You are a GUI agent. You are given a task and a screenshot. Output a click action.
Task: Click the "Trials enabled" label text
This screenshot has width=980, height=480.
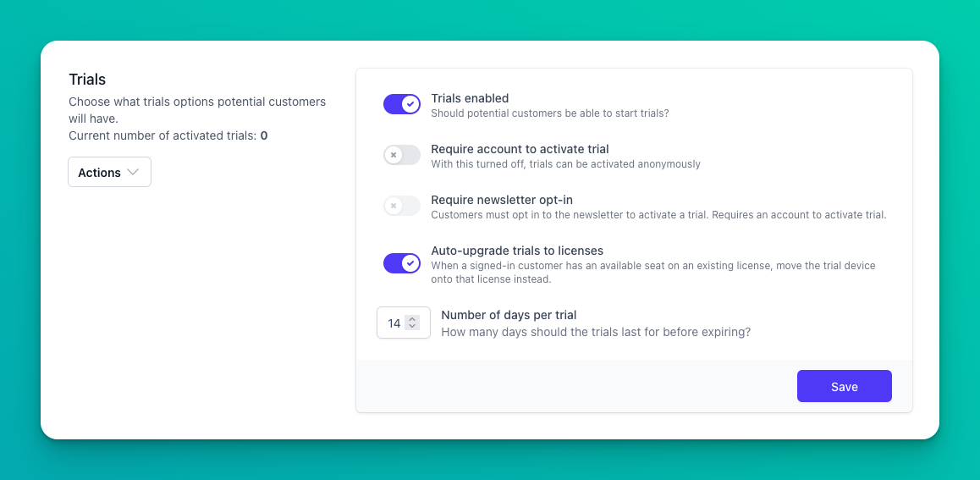[470, 98]
